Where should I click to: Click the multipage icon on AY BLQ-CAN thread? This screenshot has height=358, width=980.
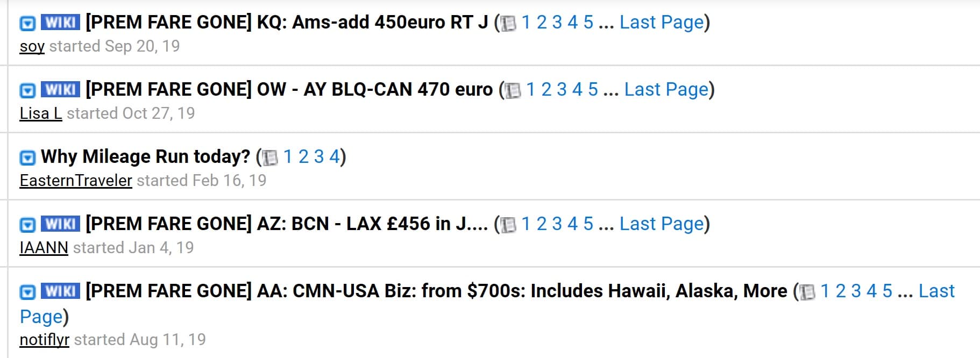point(514,90)
